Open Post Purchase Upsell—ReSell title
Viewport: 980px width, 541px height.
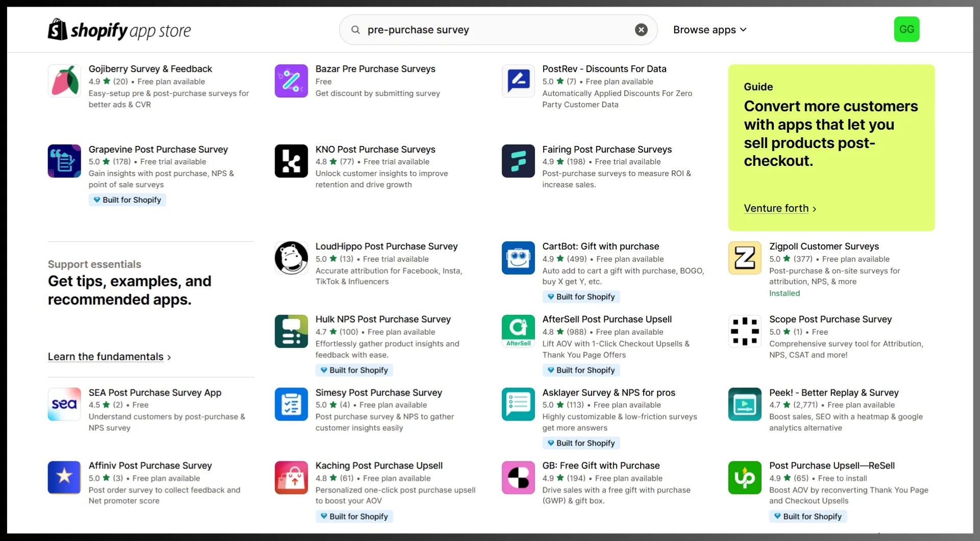tap(832, 466)
